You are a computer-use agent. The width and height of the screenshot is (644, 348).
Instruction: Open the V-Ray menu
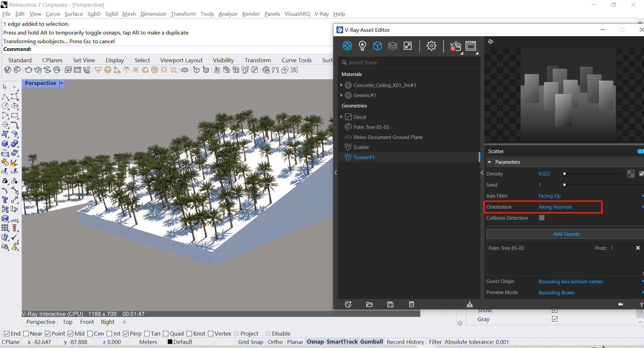tap(321, 14)
